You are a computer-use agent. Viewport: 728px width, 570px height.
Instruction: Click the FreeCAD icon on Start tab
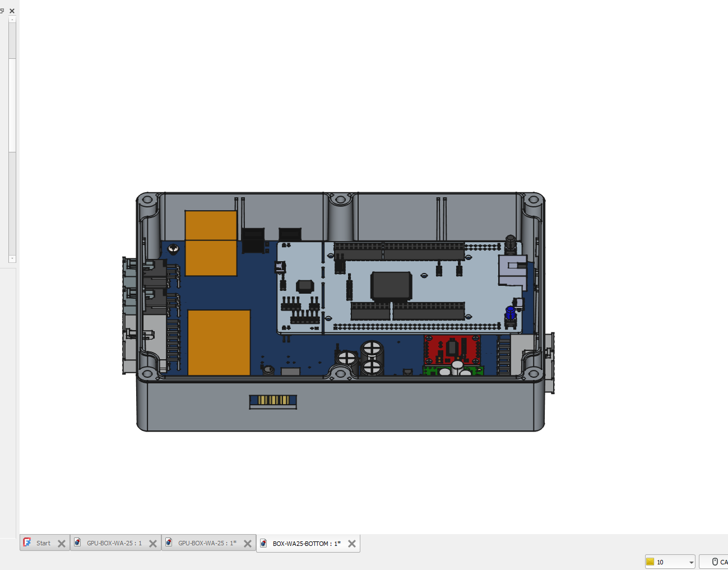pyautogui.click(x=27, y=543)
